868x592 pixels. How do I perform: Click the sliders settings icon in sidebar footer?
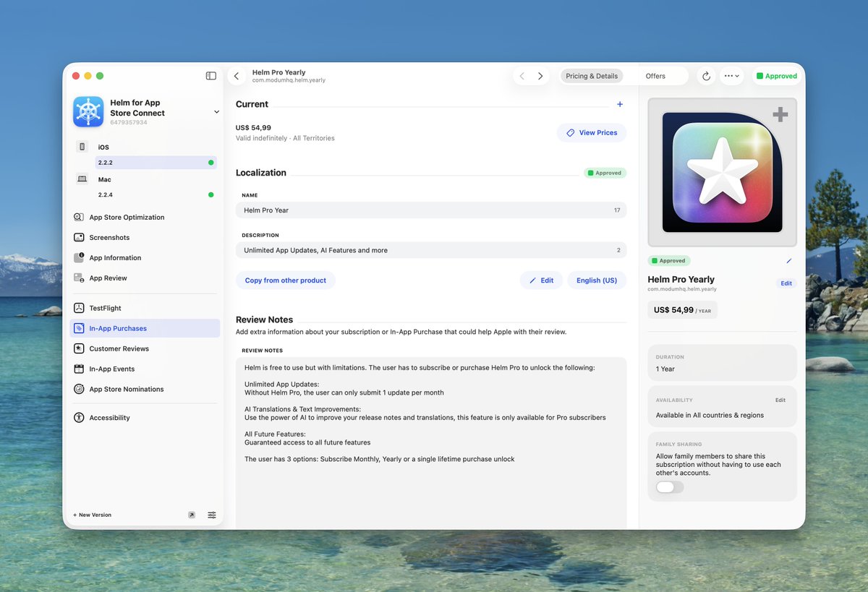212,515
